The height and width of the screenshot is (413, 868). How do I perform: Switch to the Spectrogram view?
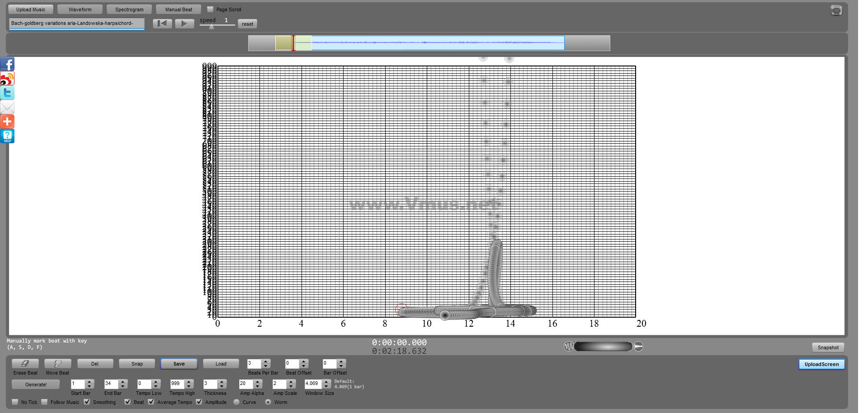[129, 9]
